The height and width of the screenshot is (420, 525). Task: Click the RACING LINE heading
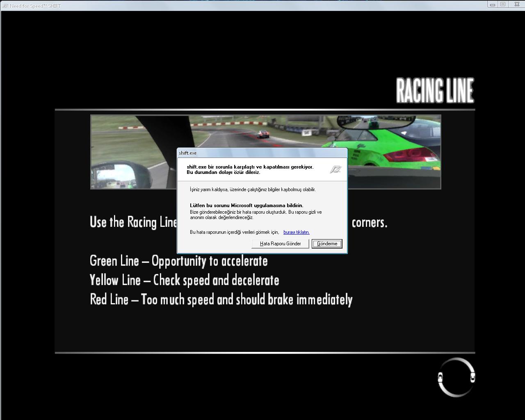click(x=435, y=90)
